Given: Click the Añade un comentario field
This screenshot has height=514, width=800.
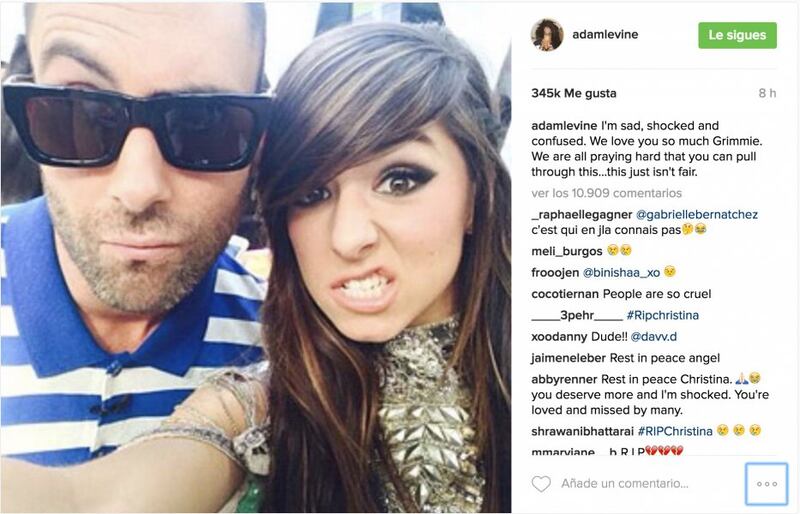Looking at the screenshot, I should [x=624, y=483].
